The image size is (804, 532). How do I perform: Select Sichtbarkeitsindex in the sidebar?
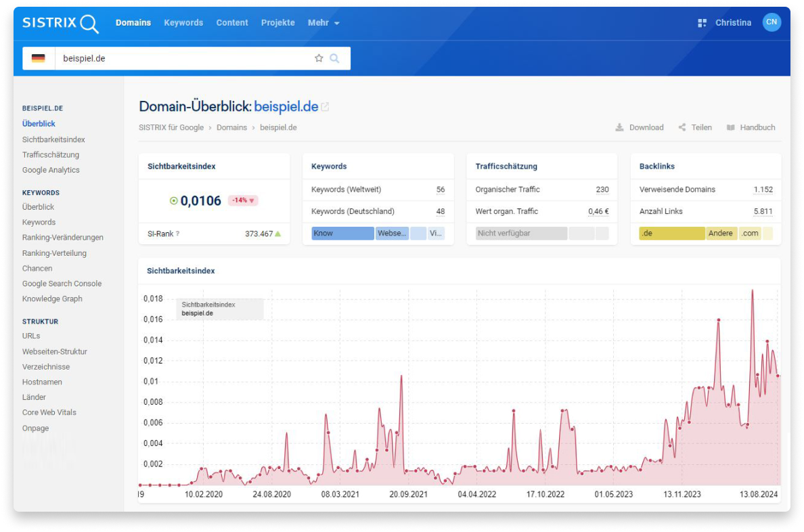pos(53,139)
